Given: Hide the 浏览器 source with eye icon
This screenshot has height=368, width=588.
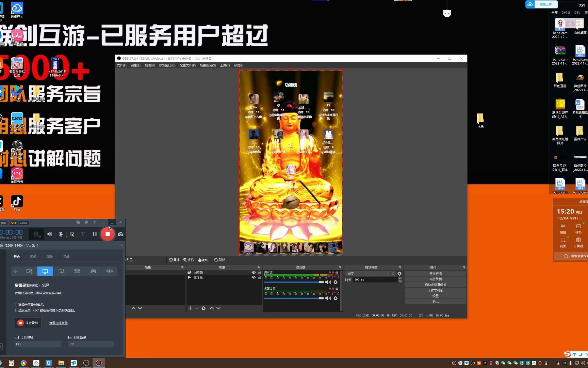Looking at the screenshot, I should (x=254, y=273).
